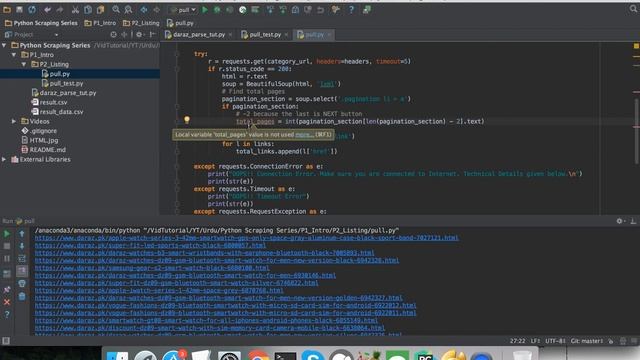Open Run panel help question mark
Image resolution: width=640 pixels, height=360 pixels.
[x=7, y=314]
